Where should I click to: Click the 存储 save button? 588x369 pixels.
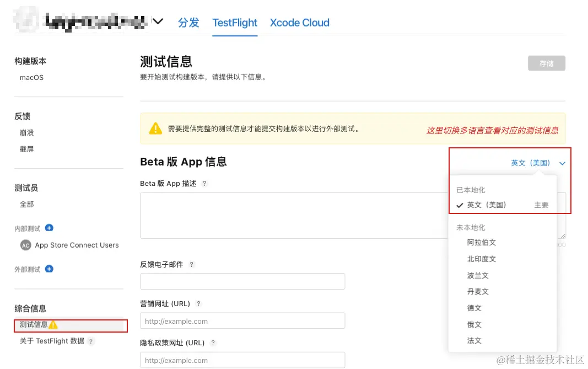(546, 63)
